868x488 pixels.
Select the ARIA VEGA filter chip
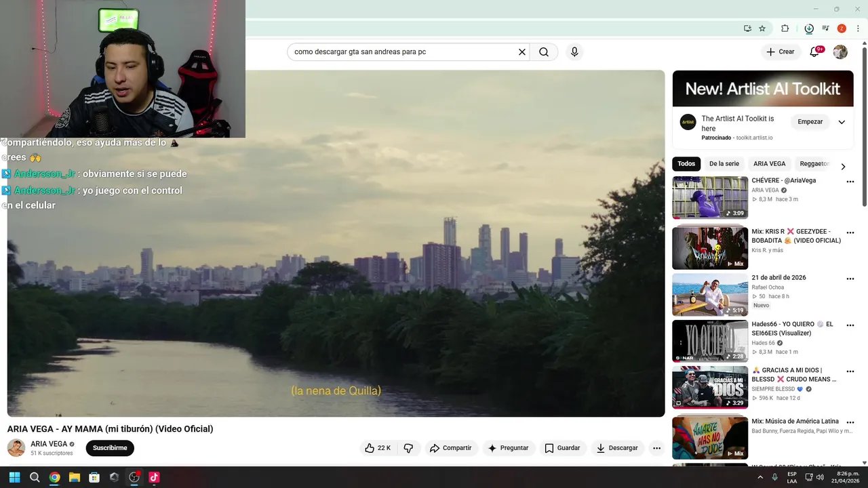click(x=770, y=164)
